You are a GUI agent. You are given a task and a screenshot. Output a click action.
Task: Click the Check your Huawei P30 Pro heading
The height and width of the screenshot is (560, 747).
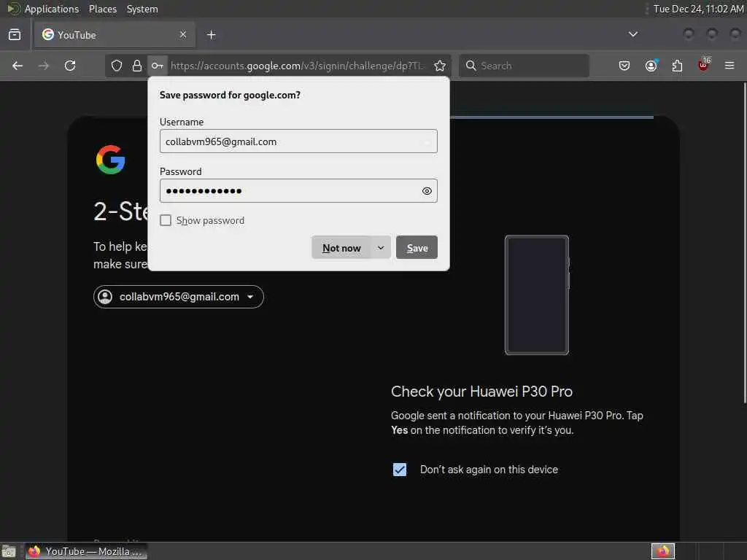481,392
